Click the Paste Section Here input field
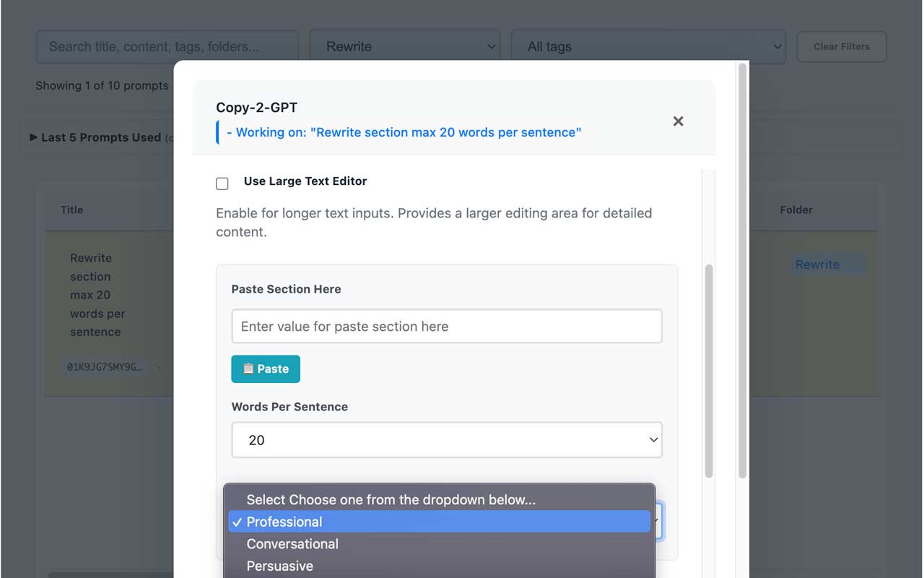 (447, 327)
